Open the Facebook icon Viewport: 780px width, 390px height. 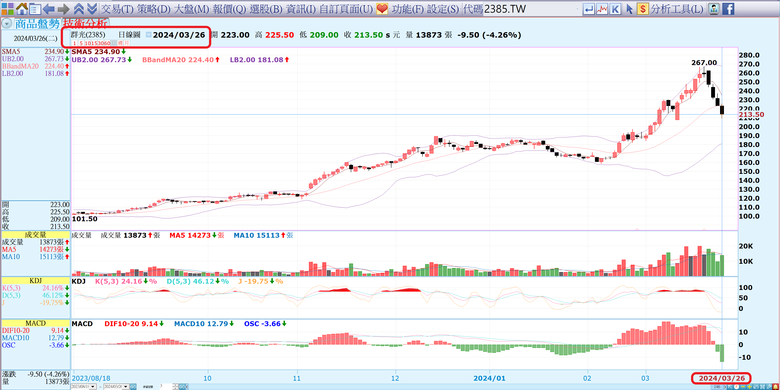728,8
